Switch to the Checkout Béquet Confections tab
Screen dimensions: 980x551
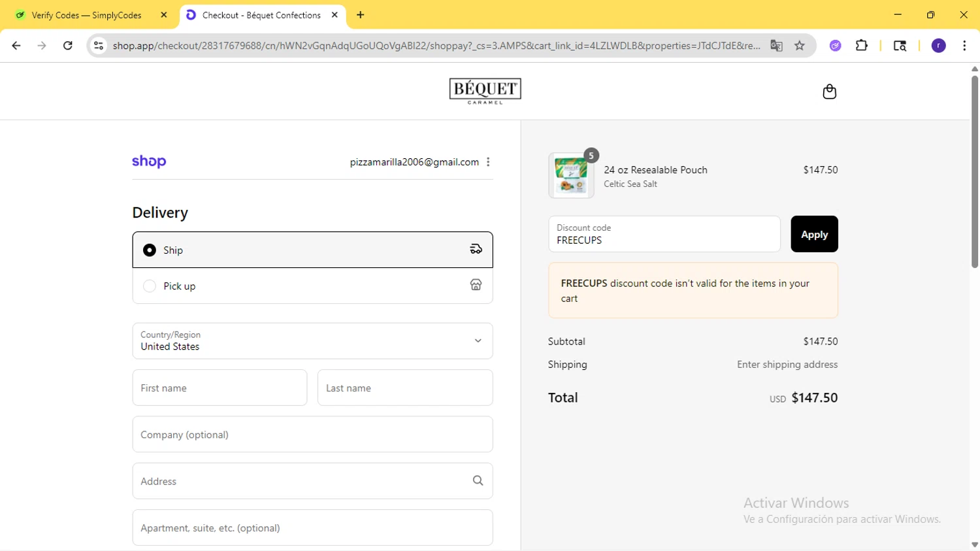tap(262, 15)
